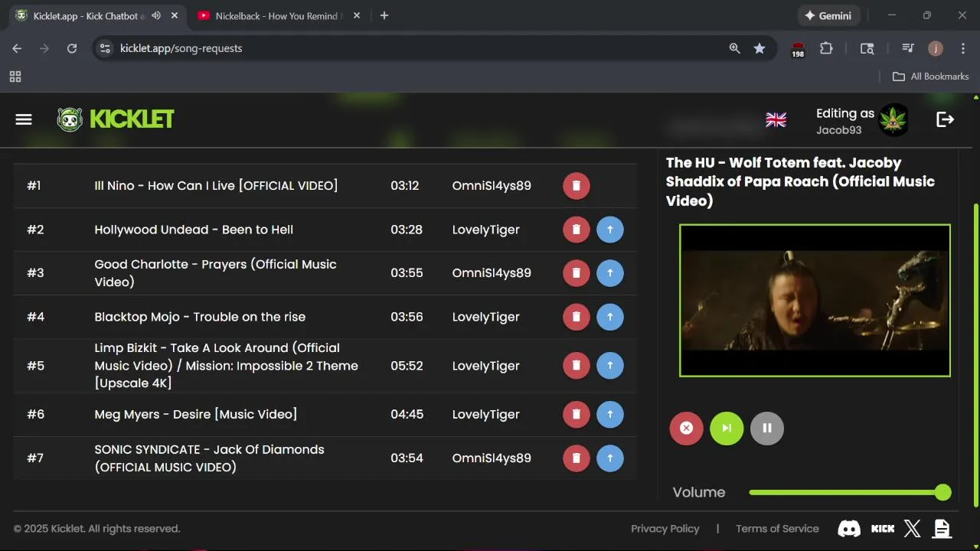980x551 pixels.
Task: Open Gemini button
Action: click(x=829, y=15)
